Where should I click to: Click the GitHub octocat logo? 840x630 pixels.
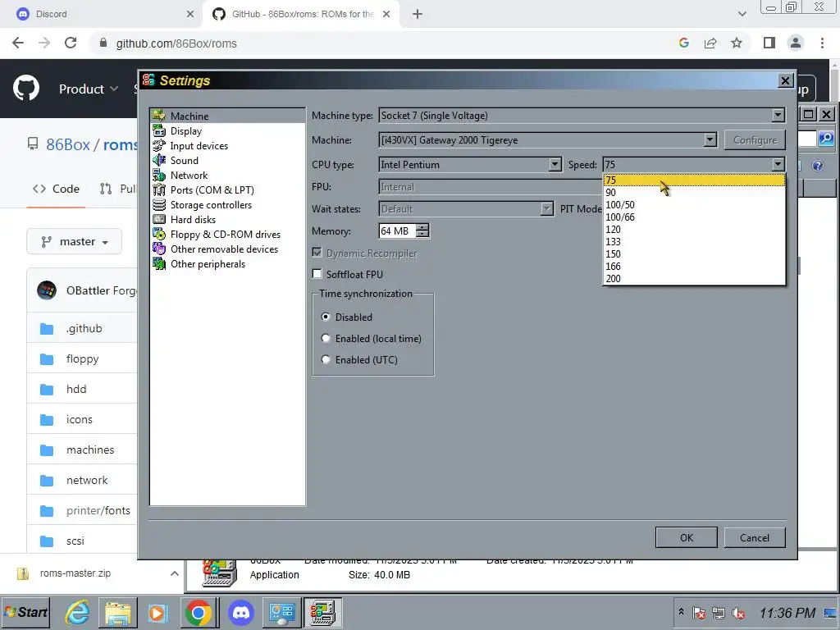pos(26,89)
